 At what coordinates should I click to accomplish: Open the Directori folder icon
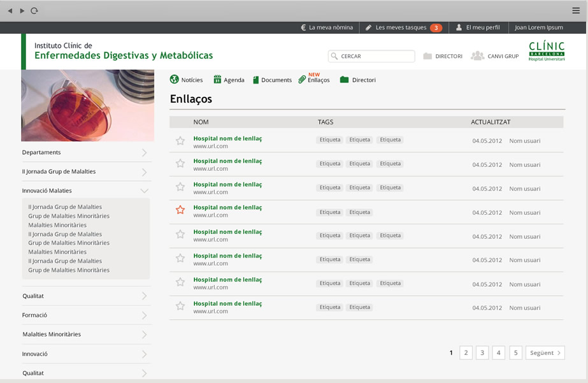coord(345,80)
